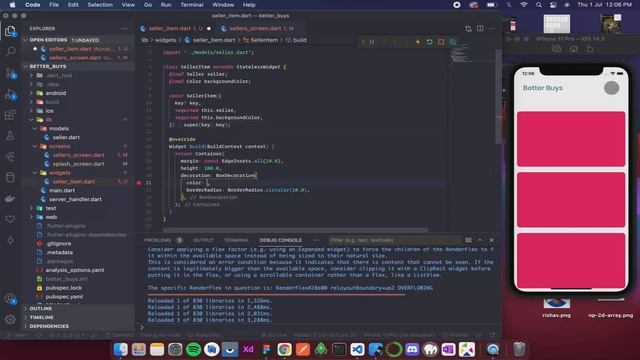Split the editor to the right
Viewport: 640px width, 360px height.
[480, 28]
